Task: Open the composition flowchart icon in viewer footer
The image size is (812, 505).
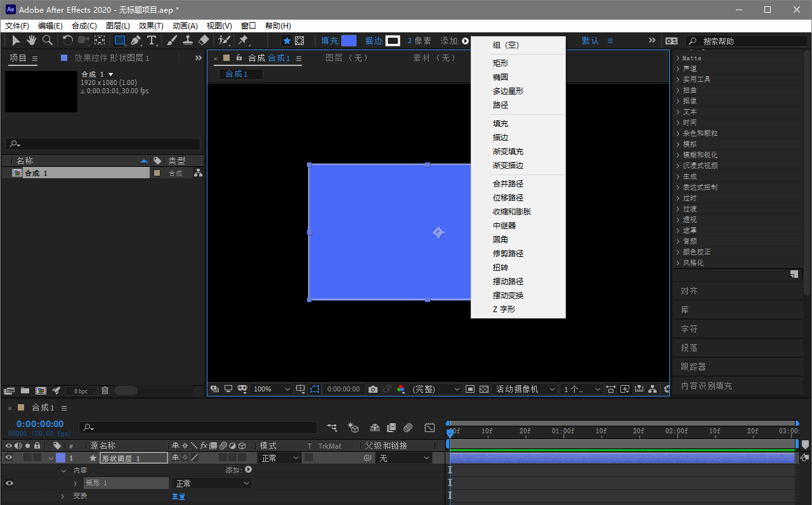Action: [x=652, y=389]
